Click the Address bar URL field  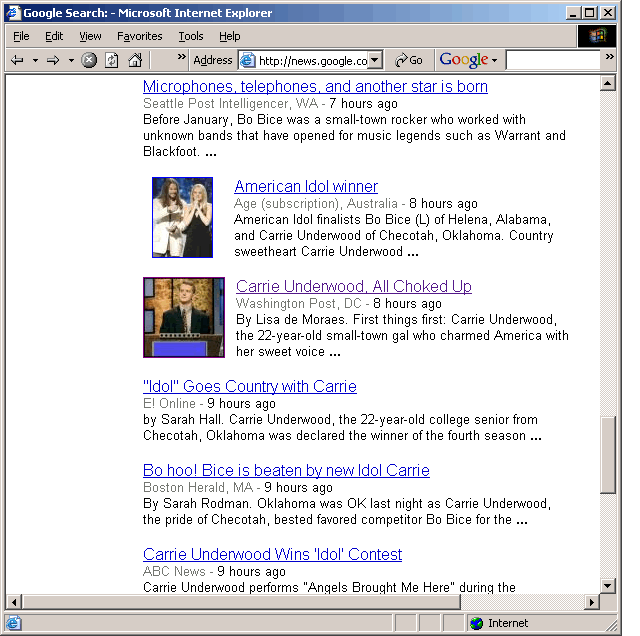[x=313, y=61]
